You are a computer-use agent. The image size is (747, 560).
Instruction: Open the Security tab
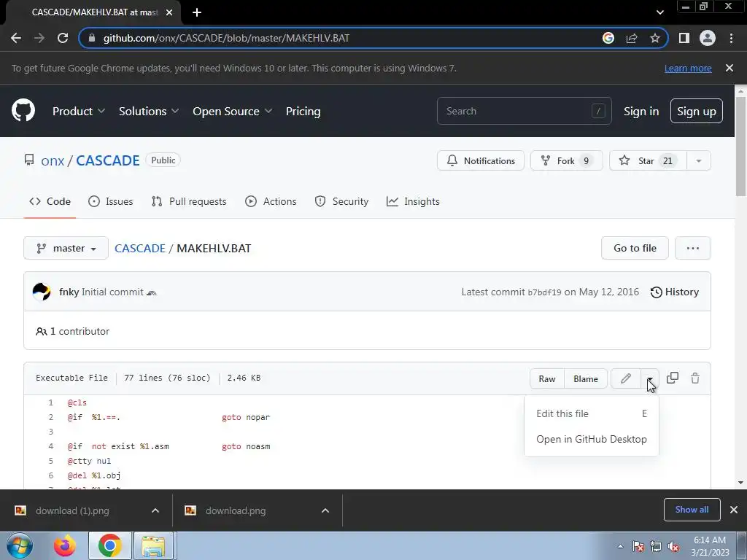click(x=341, y=201)
